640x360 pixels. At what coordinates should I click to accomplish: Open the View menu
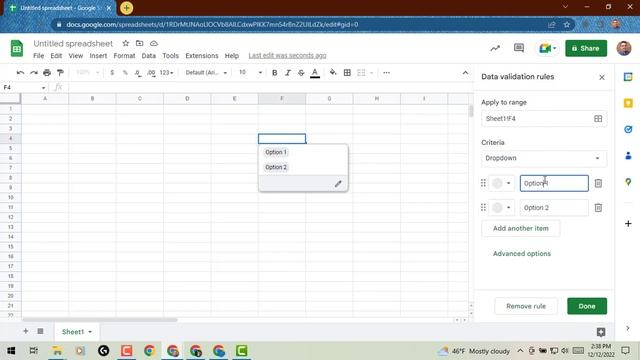(x=76, y=56)
